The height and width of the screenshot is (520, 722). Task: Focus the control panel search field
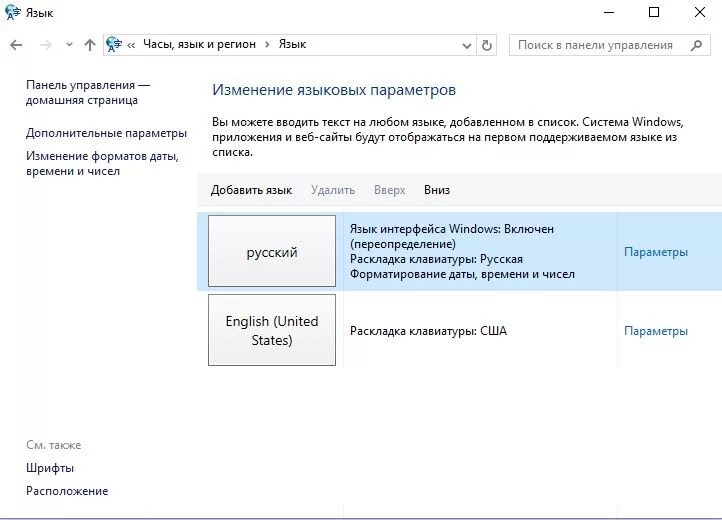609,45
